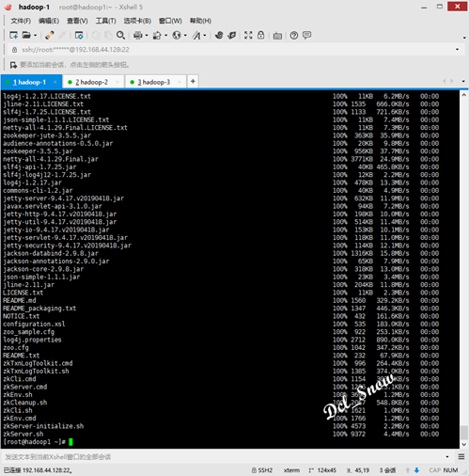Open the font settings icon dropdown
This screenshot has width=469, height=476.
pyautogui.click(x=205, y=36)
